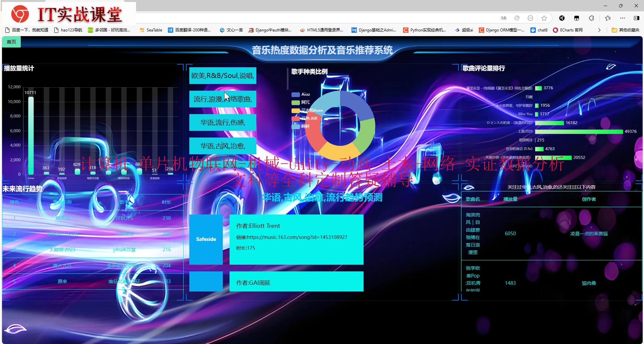Open the Django基础之Admi bookmark
The width and height of the screenshot is (644, 344).
(374, 30)
